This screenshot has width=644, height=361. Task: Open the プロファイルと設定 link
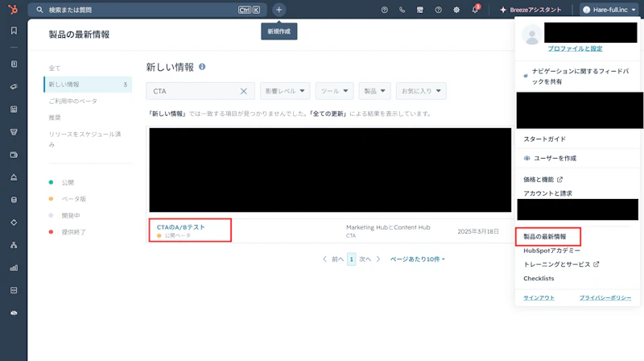coord(575,48)
